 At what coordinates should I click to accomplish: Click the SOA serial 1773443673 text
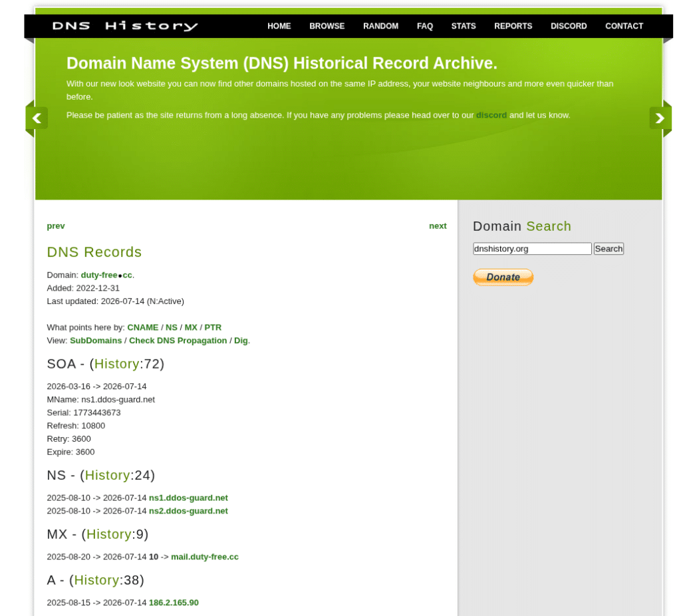84,412
